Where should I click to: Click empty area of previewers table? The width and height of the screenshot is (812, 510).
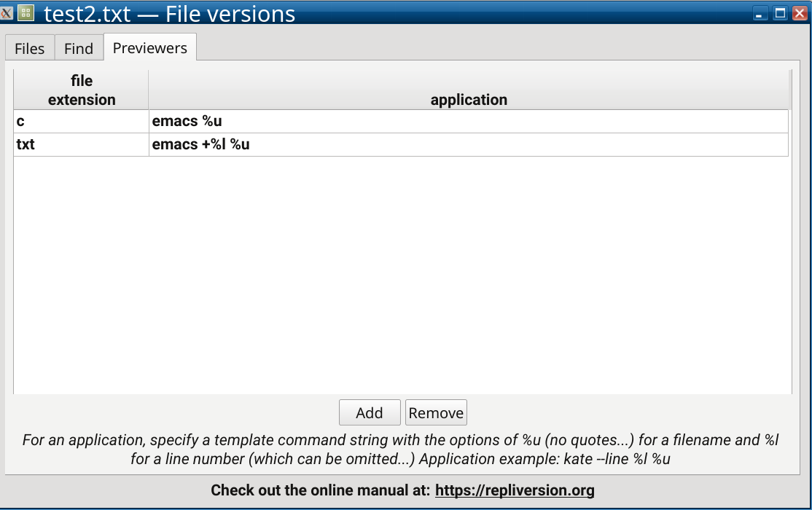click(402, 275)
